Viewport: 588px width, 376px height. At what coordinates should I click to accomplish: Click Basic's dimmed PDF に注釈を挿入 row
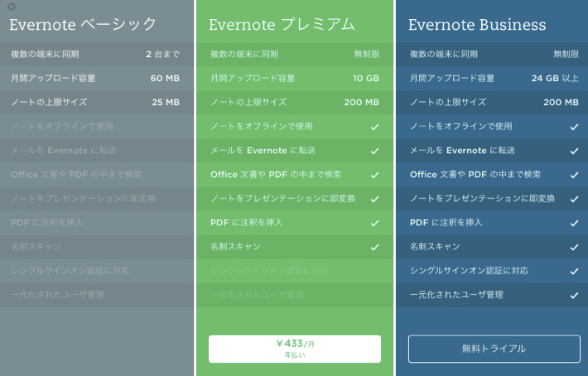point(97,223)
